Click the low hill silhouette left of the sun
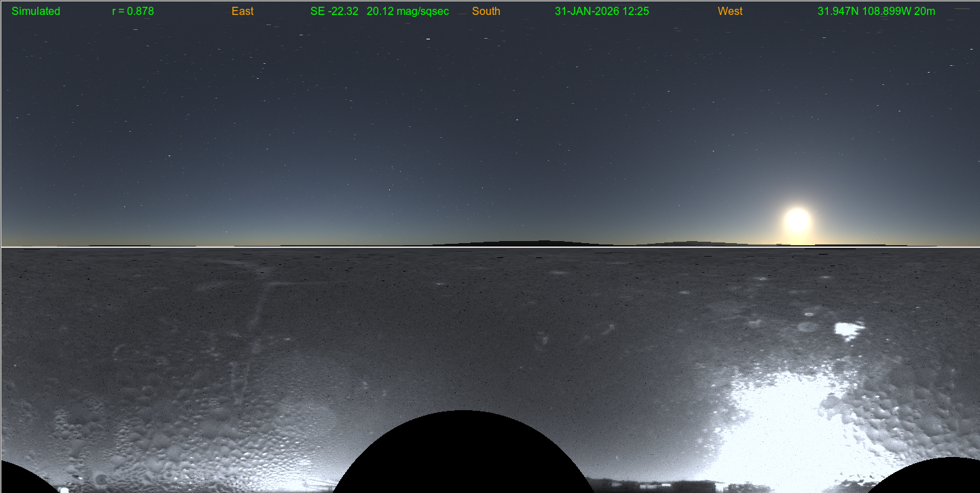 point(693,243)
